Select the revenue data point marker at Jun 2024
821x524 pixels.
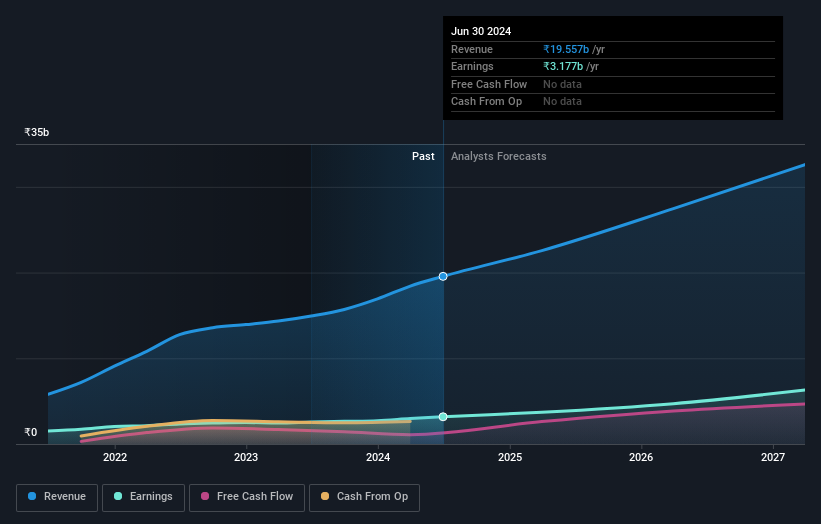(443, 276)
